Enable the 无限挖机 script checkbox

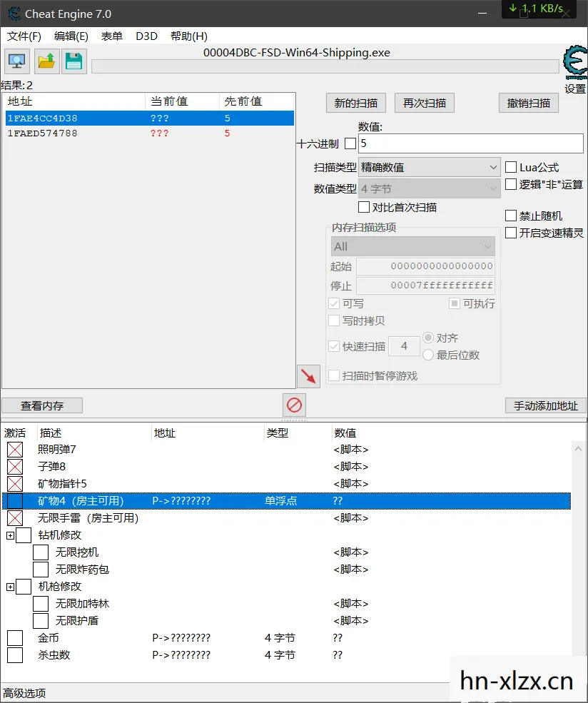(41, 552)
